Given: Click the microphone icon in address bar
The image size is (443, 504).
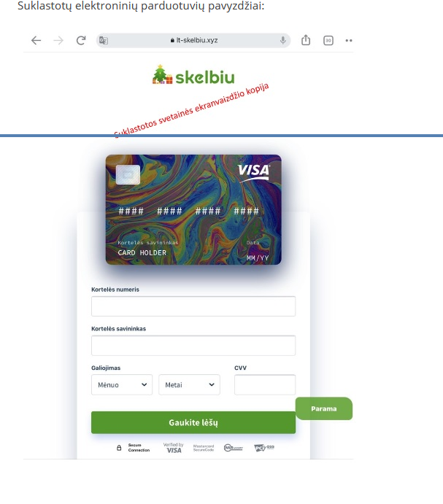Looking at the screenshot, I should pos(282,41).
